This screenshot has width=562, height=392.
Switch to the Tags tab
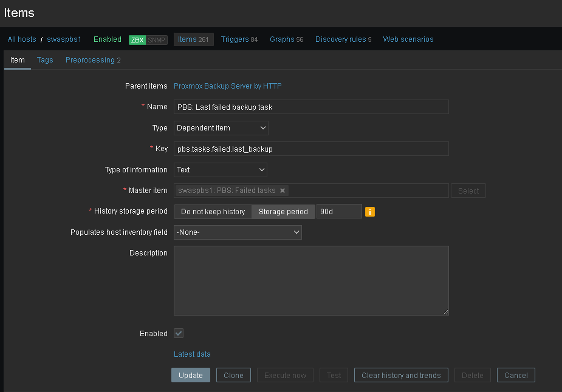[x=45, y=60]
